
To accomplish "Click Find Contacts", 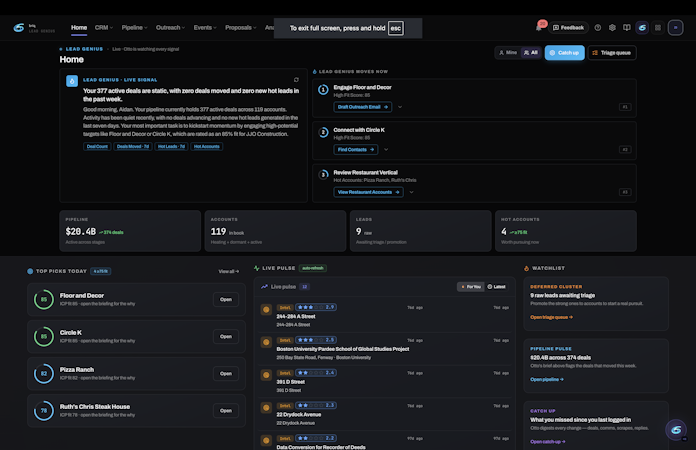I will (356, 150).
